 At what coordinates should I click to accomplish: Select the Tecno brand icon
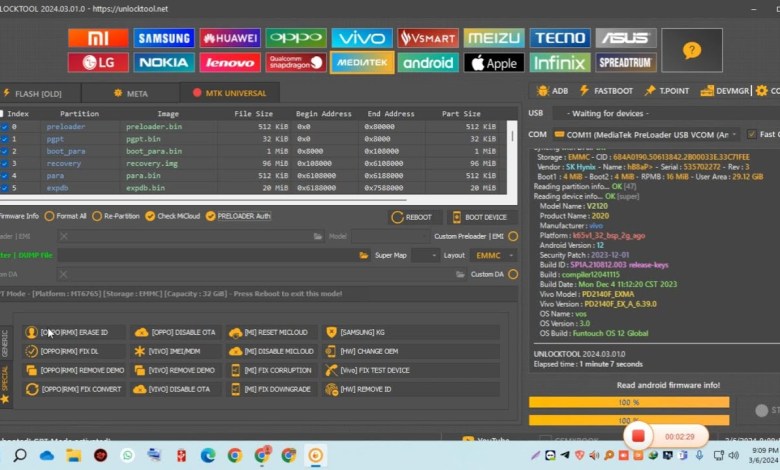[560, 38]
